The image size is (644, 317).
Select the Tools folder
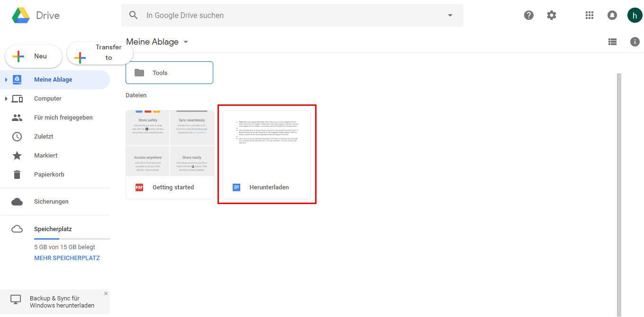[x=169, y=73]
